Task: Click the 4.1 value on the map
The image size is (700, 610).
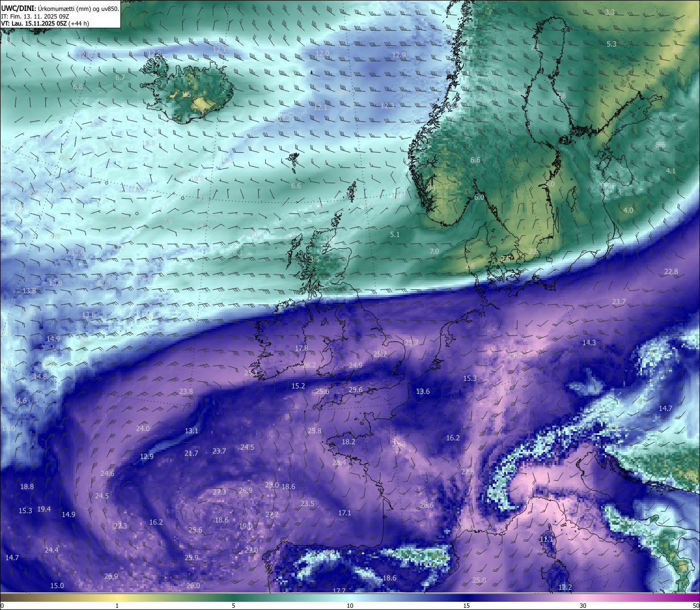Action: click(671, 171)
